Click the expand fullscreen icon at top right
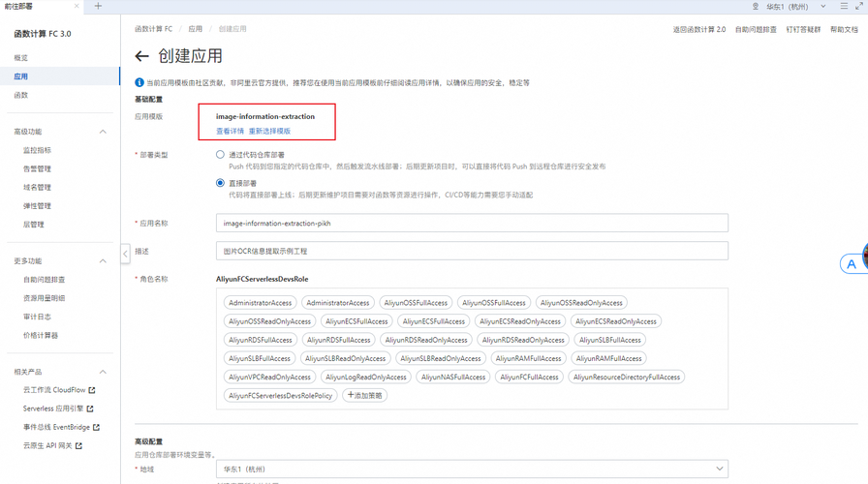868x484 pixels. [859, 6]
